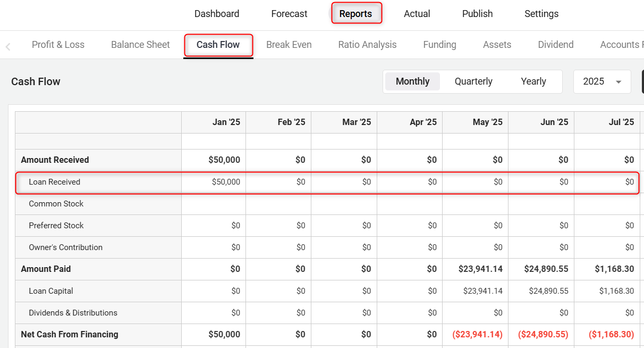644x348 pixels.
Task: Open the Ratio Analysis tab
Action: 367,45
